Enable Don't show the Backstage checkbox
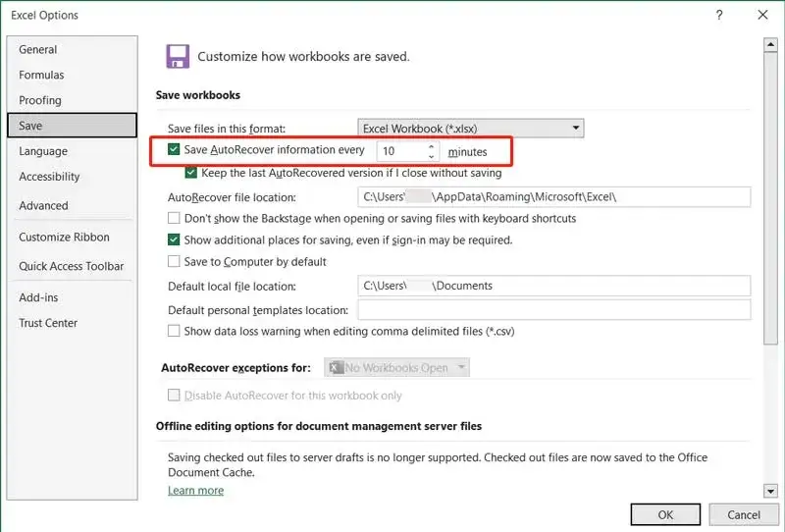Image resolution: width=785 pixels, height=532 pixels. pyautogui.click(x=174, y=218)
